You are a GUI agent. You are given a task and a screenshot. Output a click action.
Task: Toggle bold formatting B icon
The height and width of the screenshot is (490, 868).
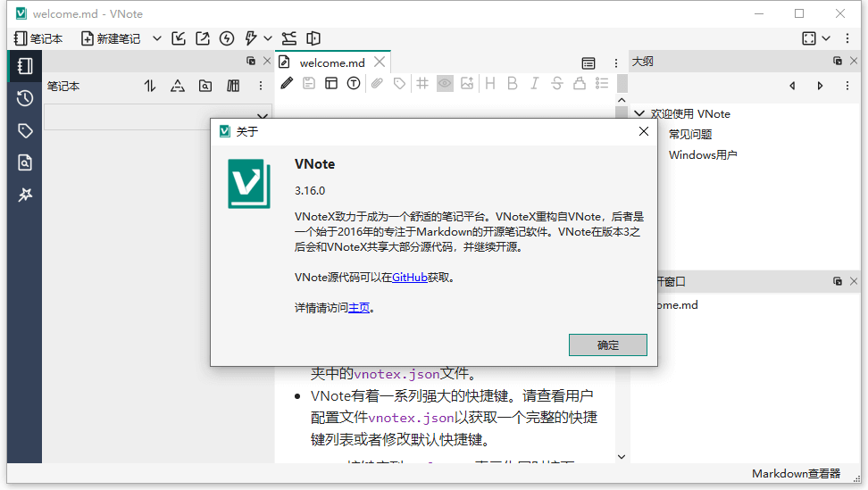pos(513,84)
